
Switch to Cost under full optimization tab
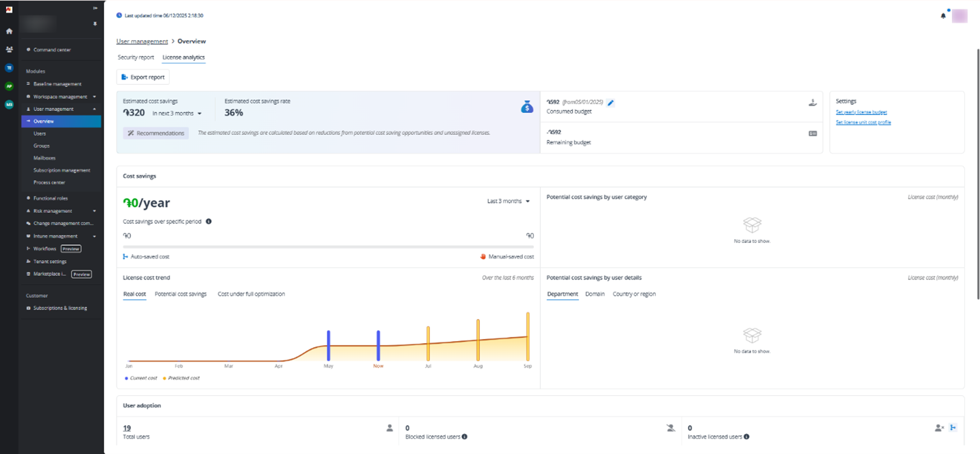(252, 294)
